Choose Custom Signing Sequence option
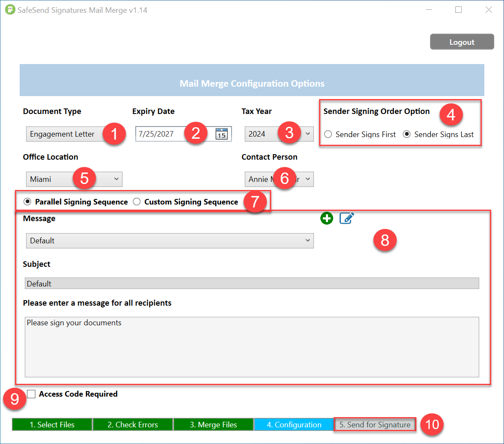 tap(137, 202)
